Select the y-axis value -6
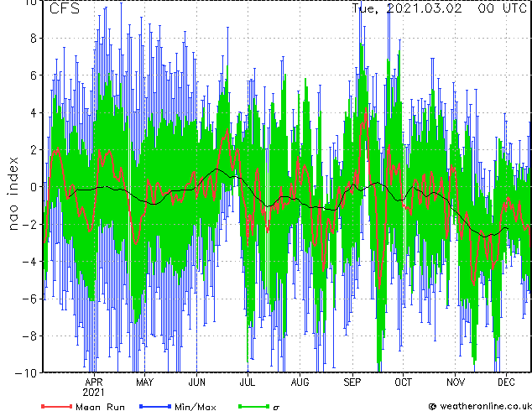The image size is (532, 411). click(x=30, y=299)
